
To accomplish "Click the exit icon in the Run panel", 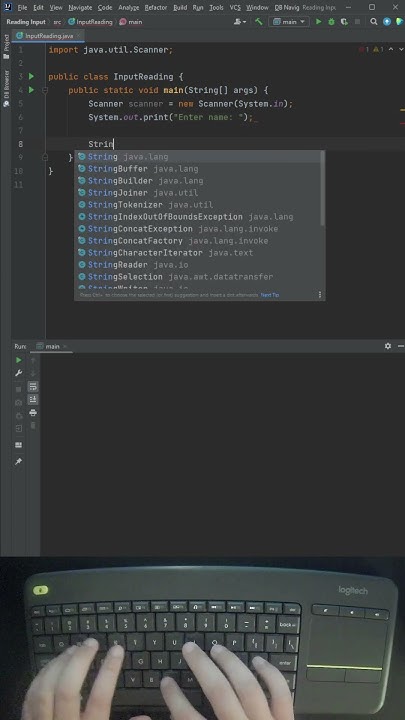I will point(19,428).
